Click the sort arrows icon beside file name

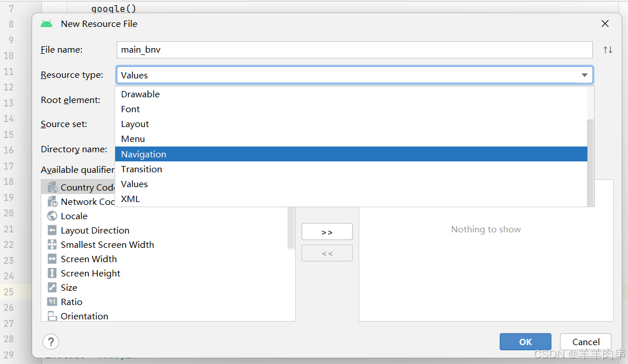coord(607,50)
